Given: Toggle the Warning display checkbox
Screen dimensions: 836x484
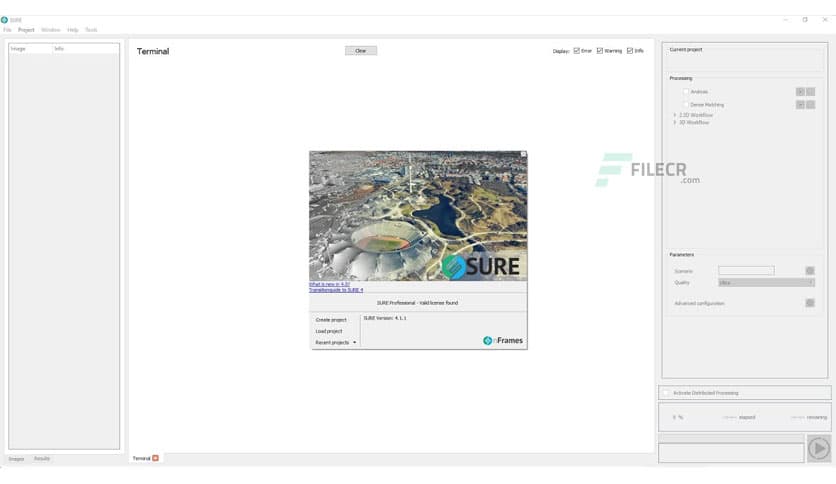Looking at the screenshot, I should (600, 51).
